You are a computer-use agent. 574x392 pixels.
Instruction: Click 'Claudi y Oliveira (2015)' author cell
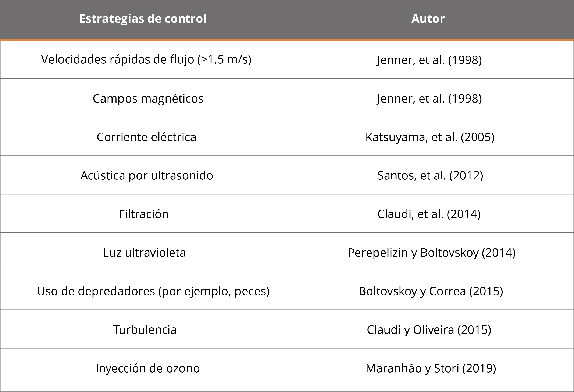pos(429,330)
